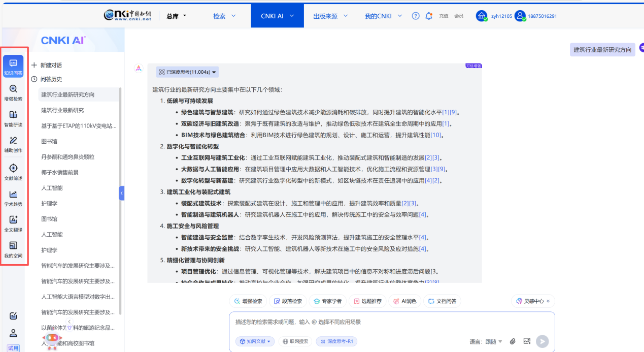Click the CNKI 中国知网 logo
The image size is (644, 352).
click(x=128, y=15)
